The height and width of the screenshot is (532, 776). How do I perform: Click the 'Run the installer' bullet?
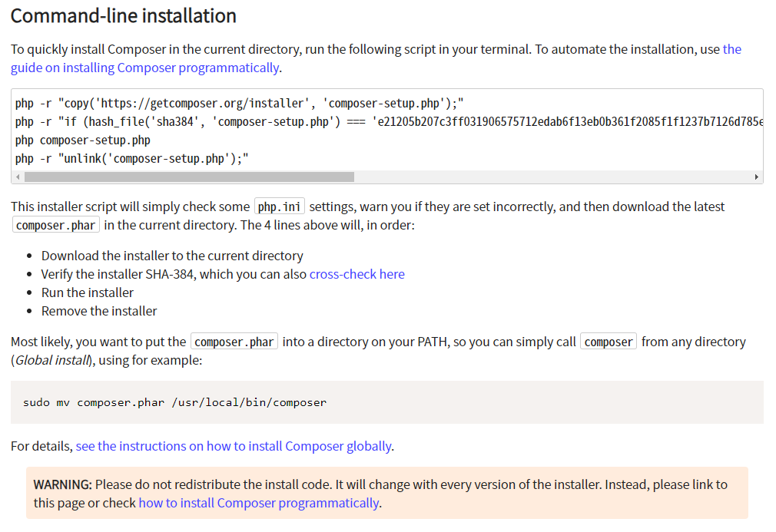88,293
